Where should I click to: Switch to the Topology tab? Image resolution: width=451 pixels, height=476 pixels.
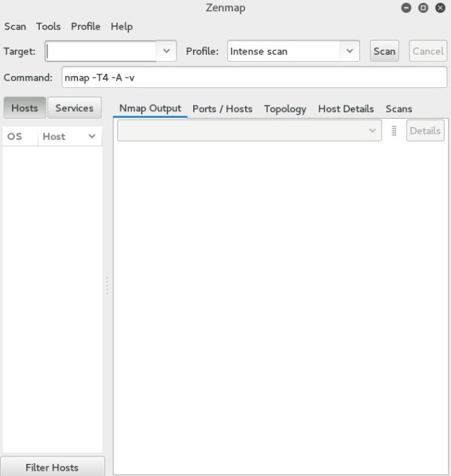coord(285,108)
